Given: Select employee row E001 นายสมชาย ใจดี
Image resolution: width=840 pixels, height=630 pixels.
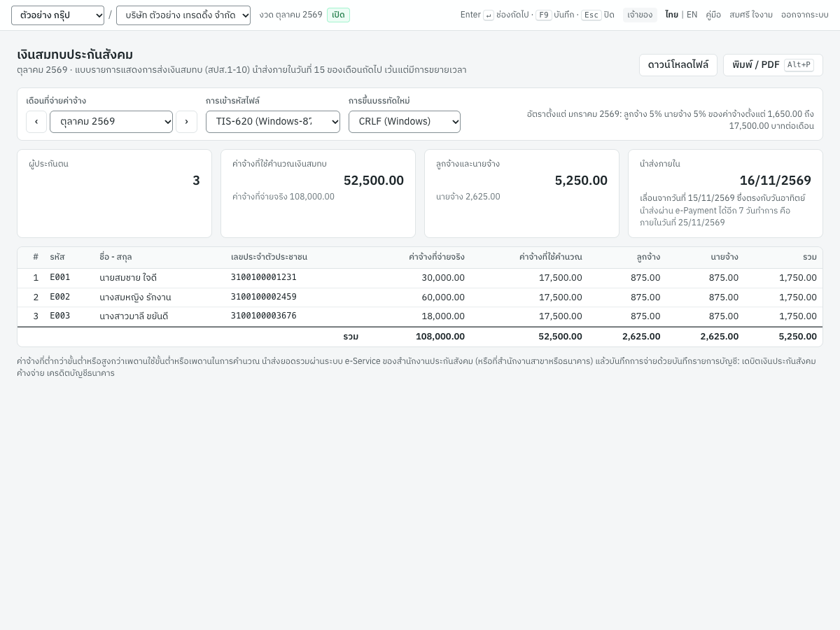Looking at the screenshot, I should click(420, 278).
